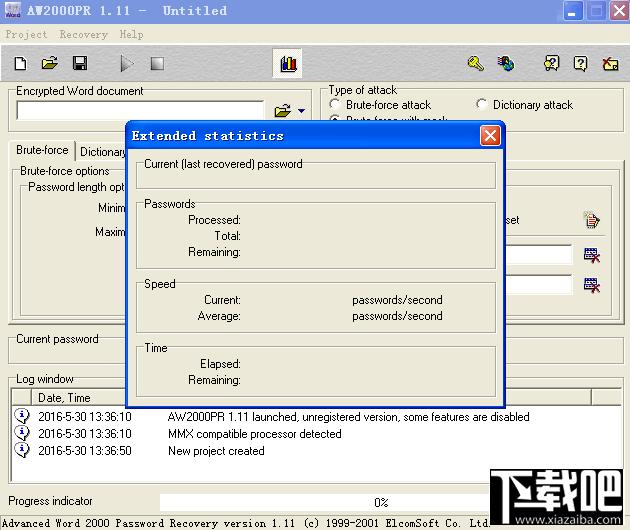Close the Extended statistics dialog
This screenshot has height=530, width=630.
490,136
